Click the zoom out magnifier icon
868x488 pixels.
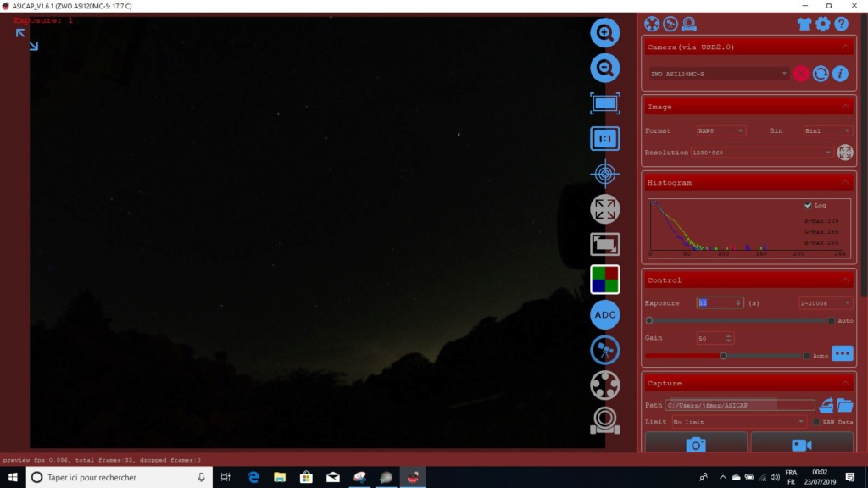604,68
